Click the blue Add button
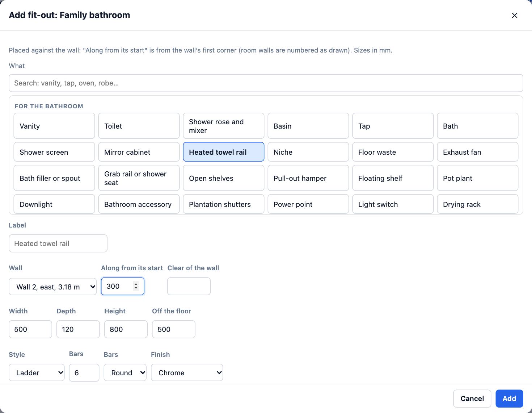Image resolution: width=532 pixels, height=413 pixels. (x=510, y=399)
